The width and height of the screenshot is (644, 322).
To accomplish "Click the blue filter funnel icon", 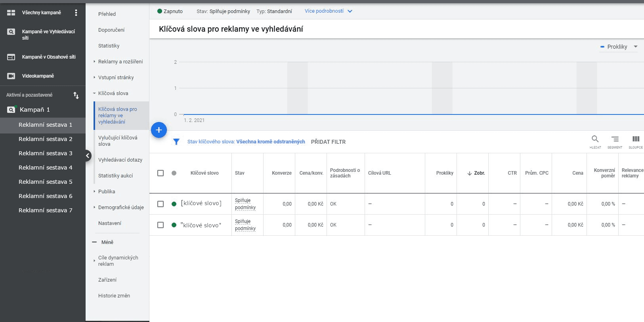I will [176, 142].
